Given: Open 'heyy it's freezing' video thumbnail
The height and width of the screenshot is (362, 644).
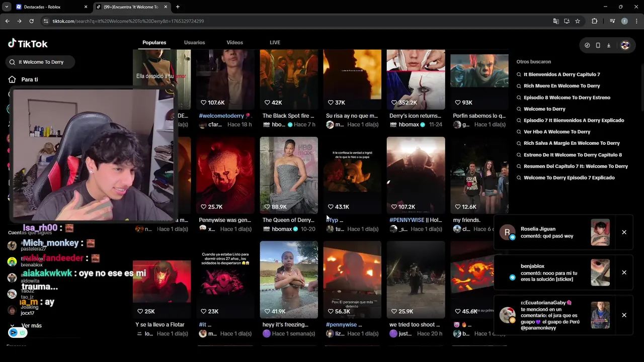Looking at the screenshot, I should point(289,280).
